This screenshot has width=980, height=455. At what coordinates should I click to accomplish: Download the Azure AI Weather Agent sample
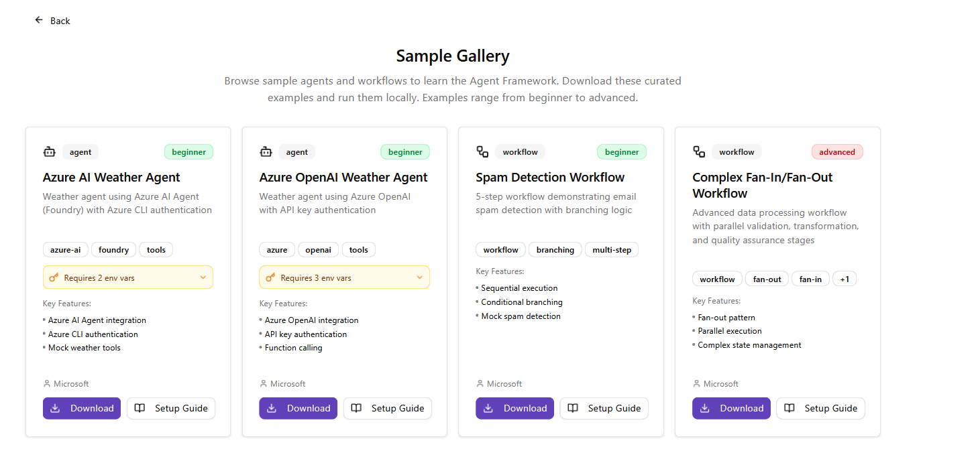coord(82,408)
